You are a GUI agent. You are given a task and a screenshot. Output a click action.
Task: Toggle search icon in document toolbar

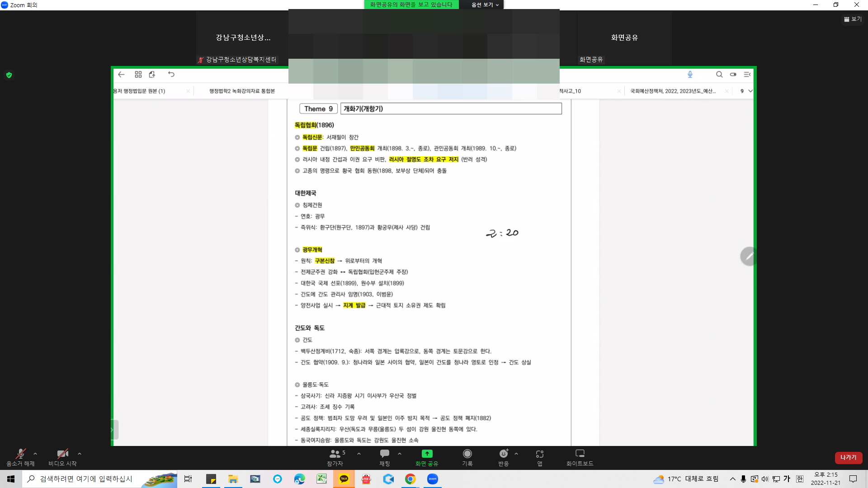718,75
